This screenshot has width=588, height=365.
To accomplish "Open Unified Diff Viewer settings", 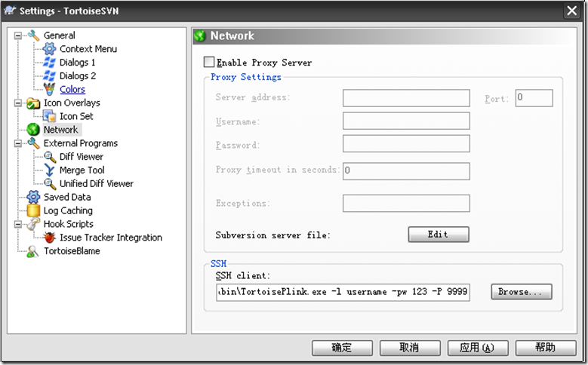I will point(97,183).
